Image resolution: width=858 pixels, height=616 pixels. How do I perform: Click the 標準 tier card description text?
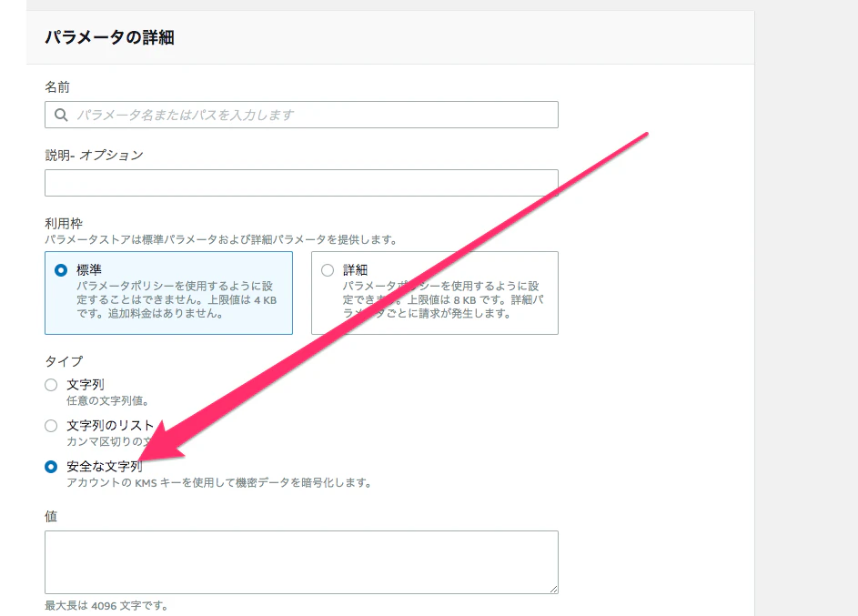177,299
